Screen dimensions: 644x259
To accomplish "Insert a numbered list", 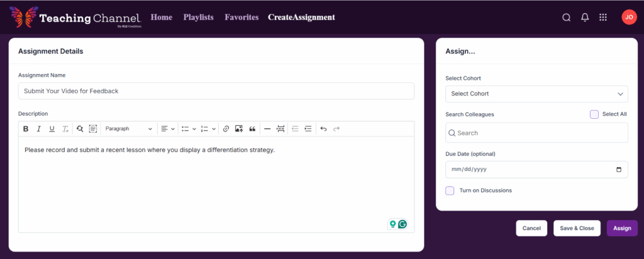I will [x=204, y=129].
